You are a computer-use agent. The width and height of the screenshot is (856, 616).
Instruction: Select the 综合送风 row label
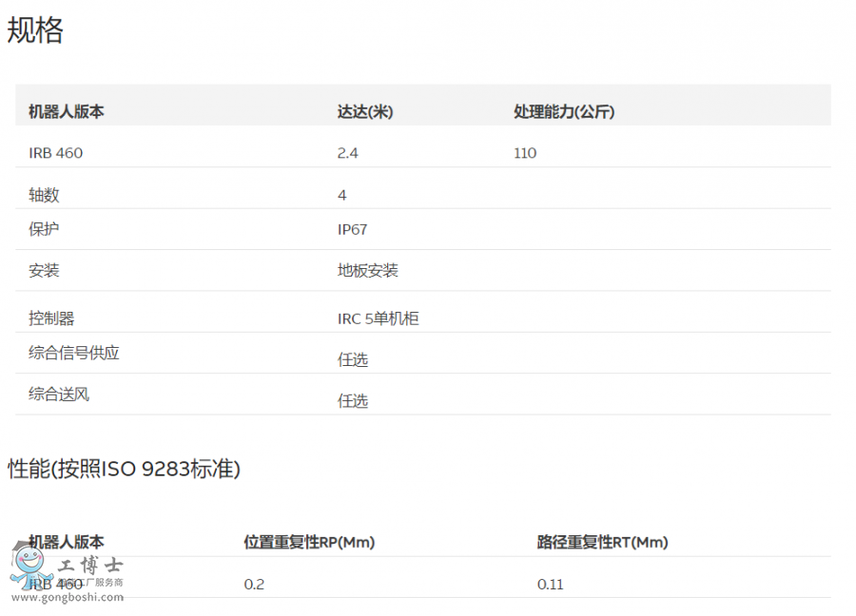(59, 394)
